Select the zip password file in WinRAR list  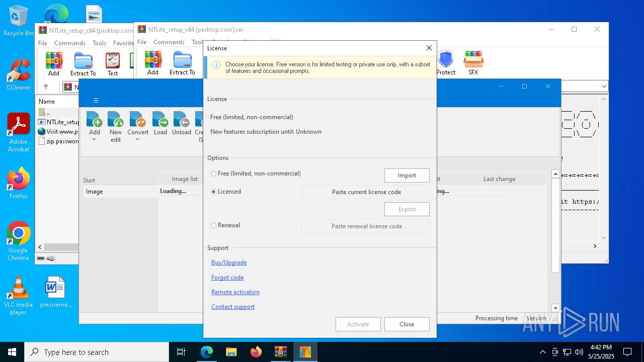58,141
